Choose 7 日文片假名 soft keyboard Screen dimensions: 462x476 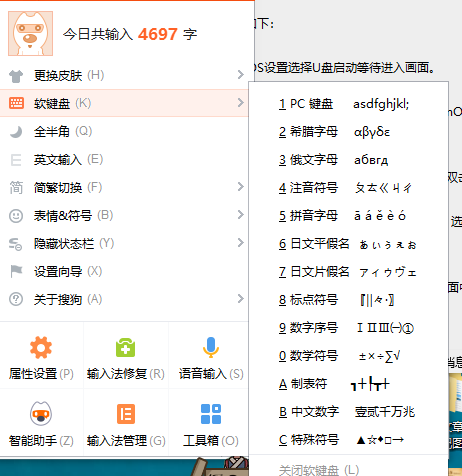click(348, 272)
